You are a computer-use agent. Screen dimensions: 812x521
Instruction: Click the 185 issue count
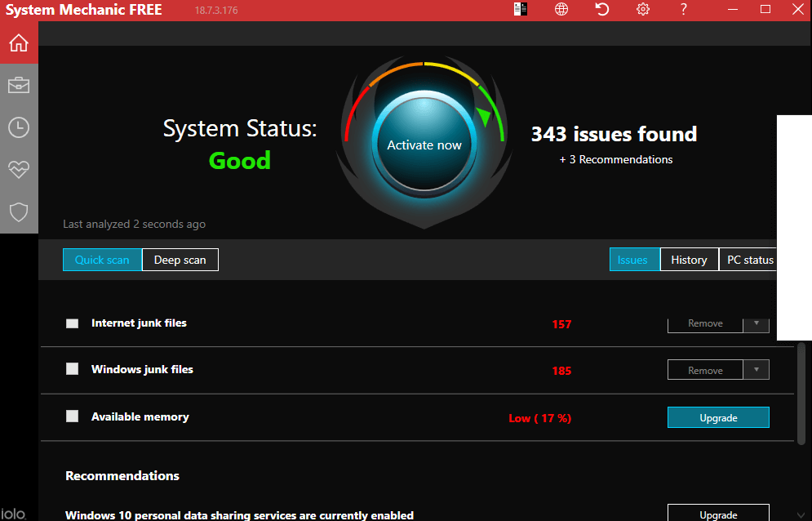(562, 372)
